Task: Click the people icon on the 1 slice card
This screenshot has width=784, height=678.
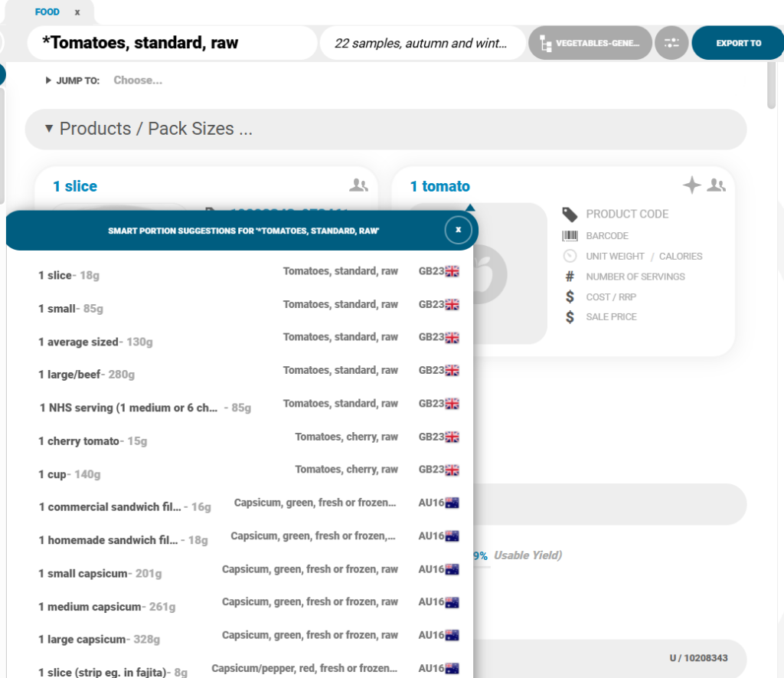Action: [x=358, y=185]
